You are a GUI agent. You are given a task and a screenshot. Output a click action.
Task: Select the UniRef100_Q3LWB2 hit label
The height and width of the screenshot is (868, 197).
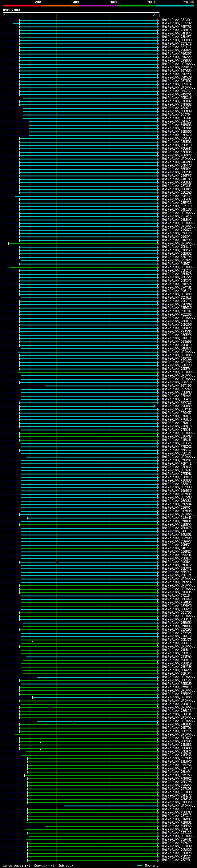click(x=176, y=745)
